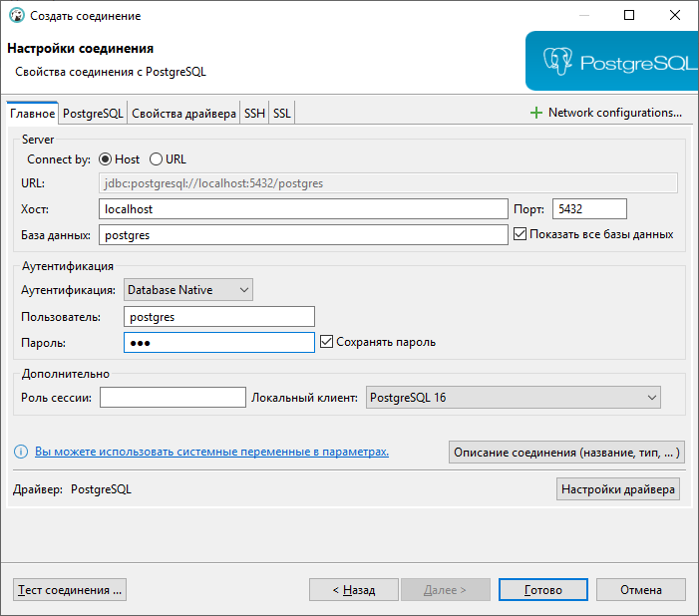Select the URL radio button
Screen dimensions: 699x616
156,159
